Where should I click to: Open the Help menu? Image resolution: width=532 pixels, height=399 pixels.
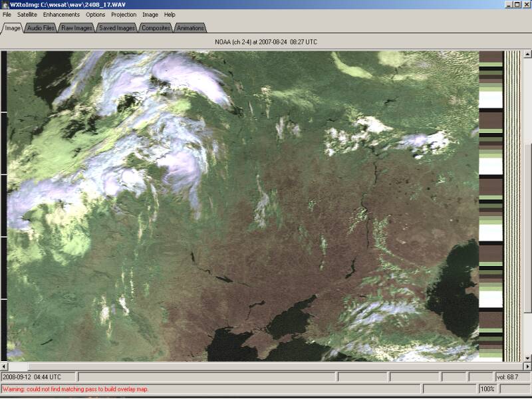[x=170, y=15]
